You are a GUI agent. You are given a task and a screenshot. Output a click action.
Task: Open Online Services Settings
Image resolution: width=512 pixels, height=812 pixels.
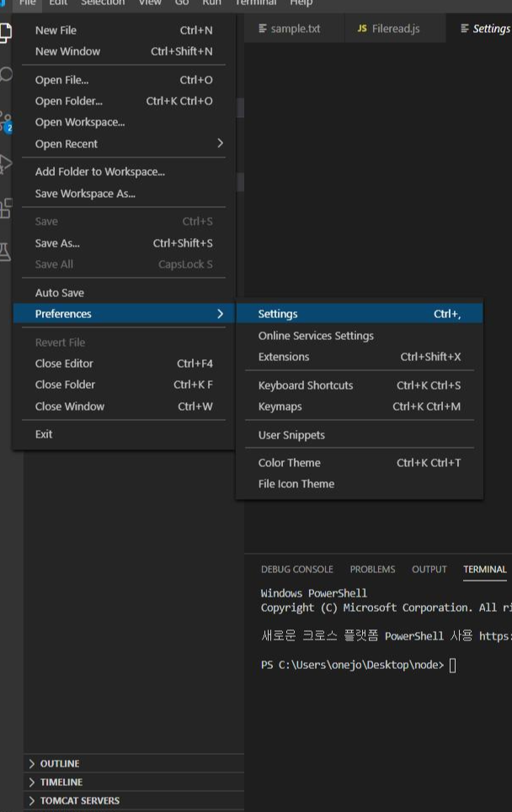[x=359, y=336]
